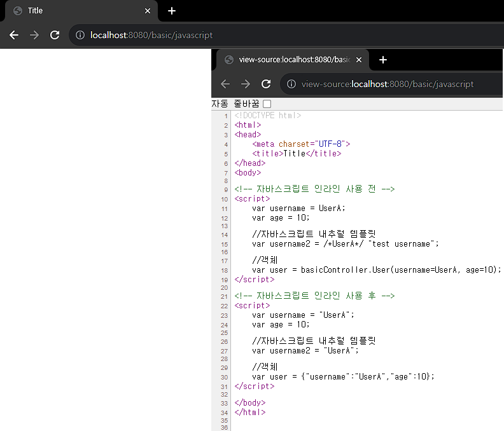Screen dimensions: 504x431
Task: Click comment '자바스크립트 인라인 사용 전'
Action: pyautogui.click(x=314, y=189)
